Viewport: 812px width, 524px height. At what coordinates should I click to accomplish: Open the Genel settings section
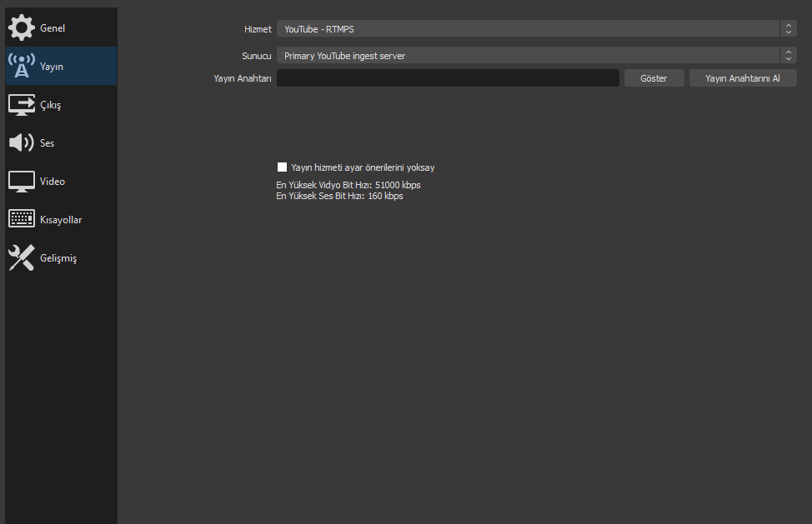point(61,28)
